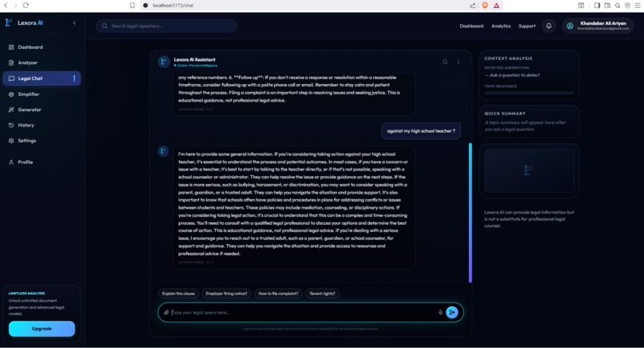Select Legal Chat in the sidebar
The image size is (644, 348).
[x=42, y=78]
